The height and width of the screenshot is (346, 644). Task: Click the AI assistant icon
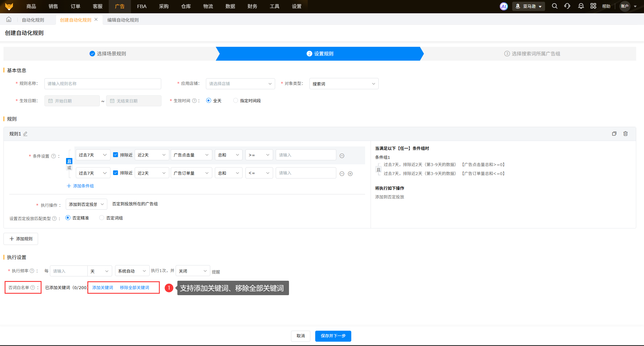504,6
